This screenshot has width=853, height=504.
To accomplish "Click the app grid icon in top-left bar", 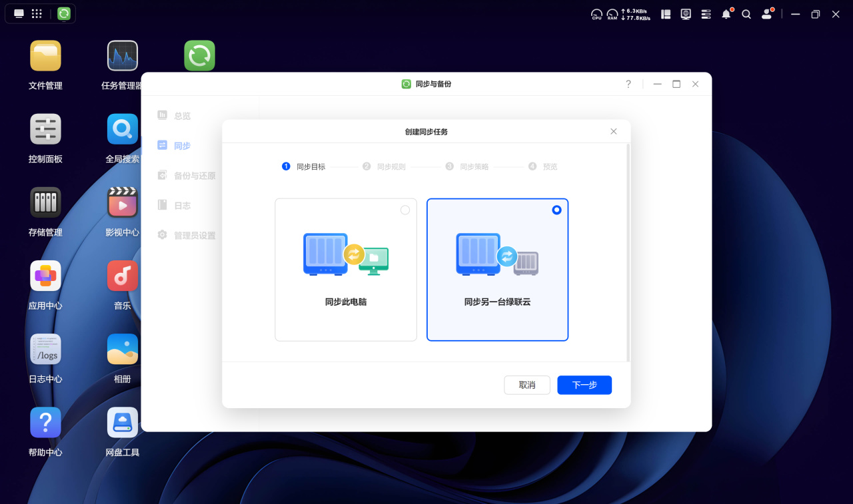I will coord(37,13).
